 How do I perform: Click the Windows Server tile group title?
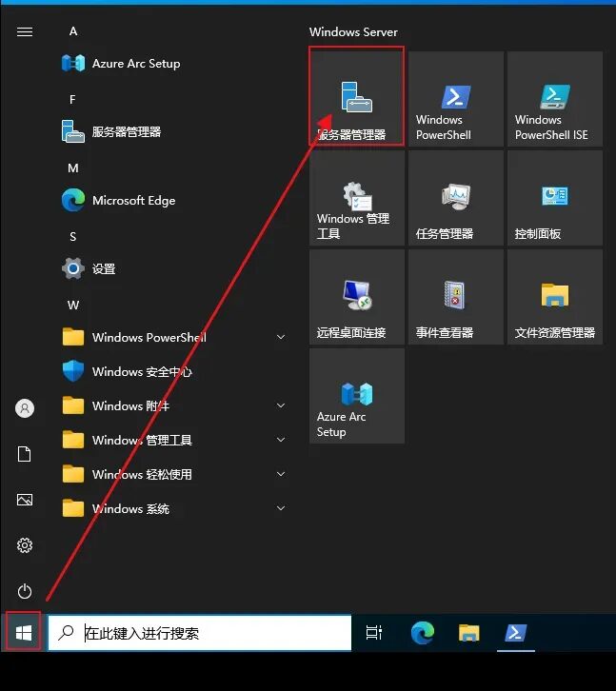coord(353,32)
